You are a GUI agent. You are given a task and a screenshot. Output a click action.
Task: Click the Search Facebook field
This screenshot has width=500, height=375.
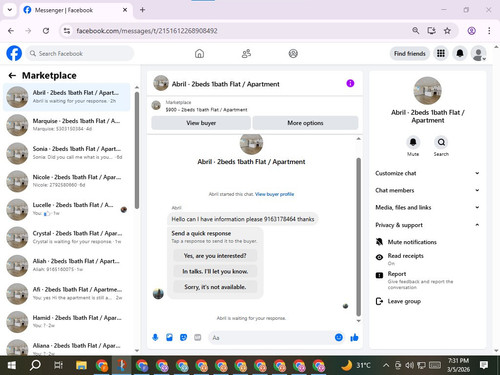coord(80,53)
